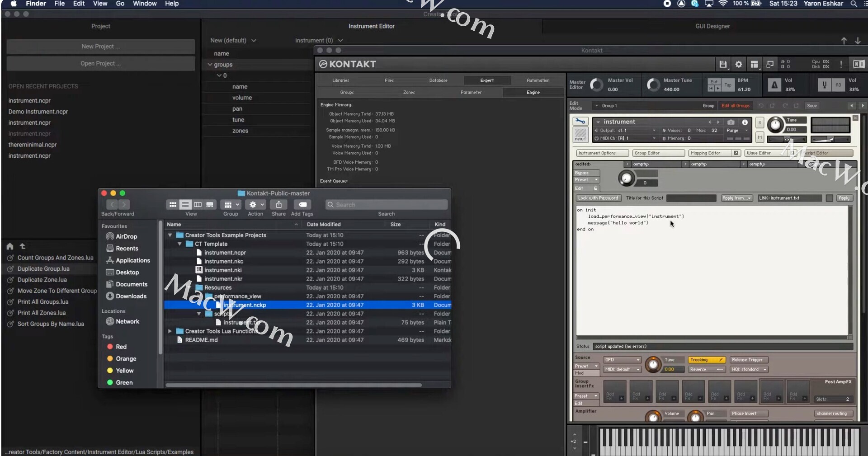Click Kontakt's minimized view icon
The image size is (868, 456).
770,64
